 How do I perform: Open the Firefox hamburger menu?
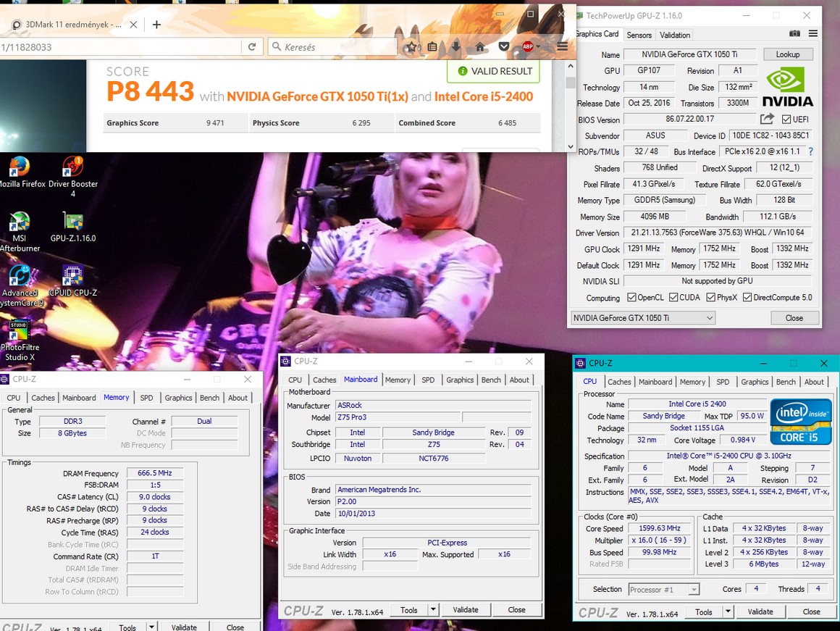pyautogui.click(x=562, y=47)
